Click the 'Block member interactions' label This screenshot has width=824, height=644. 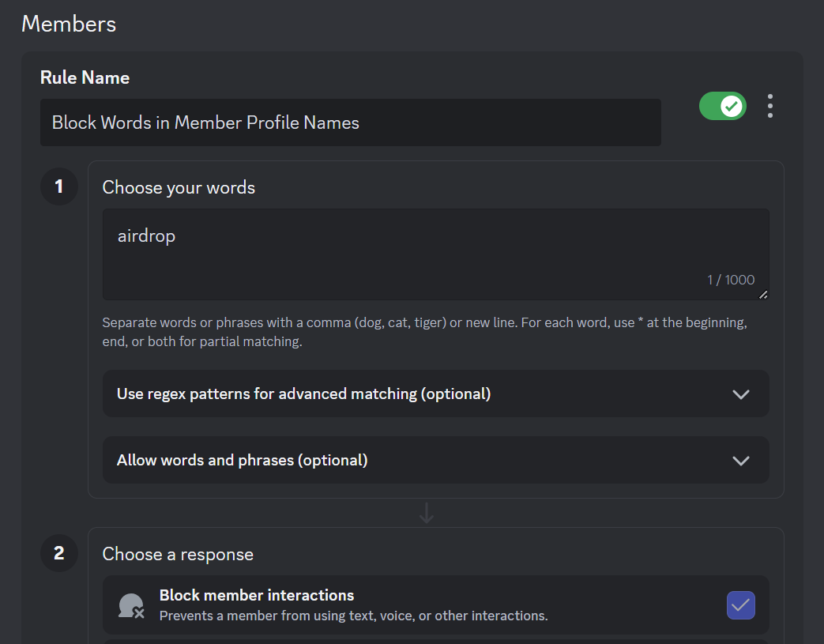[257, 595]
